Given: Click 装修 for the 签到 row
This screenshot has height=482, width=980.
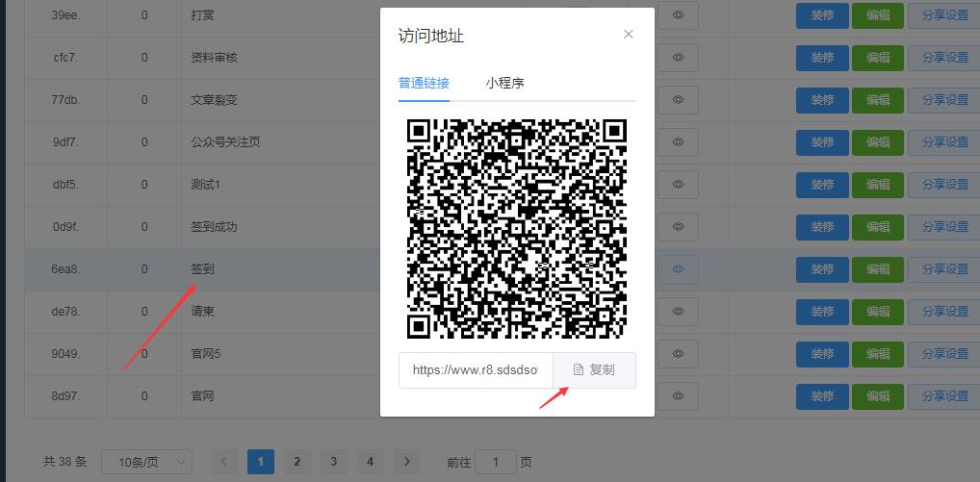Looking at the screenshot, I should 822,269.
